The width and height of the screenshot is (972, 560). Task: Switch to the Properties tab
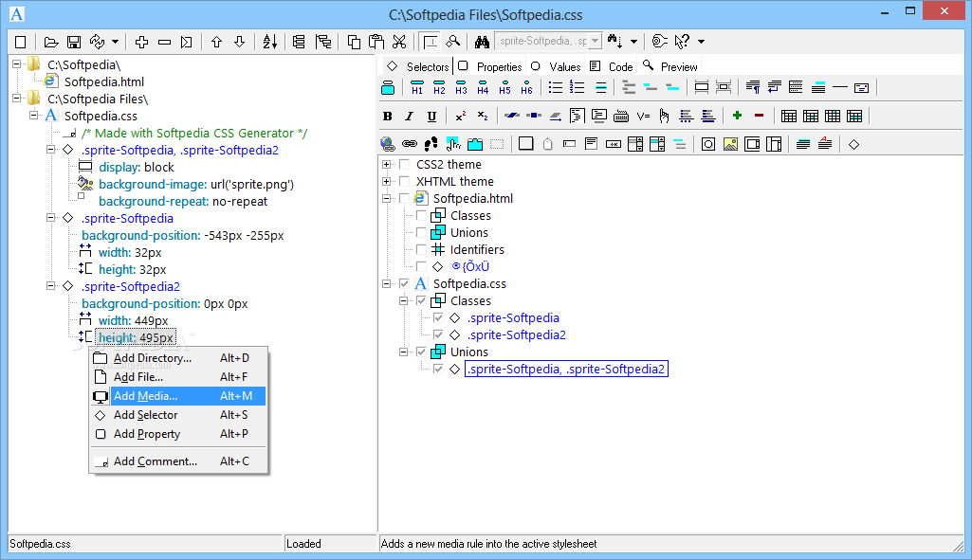click(491, 66)
